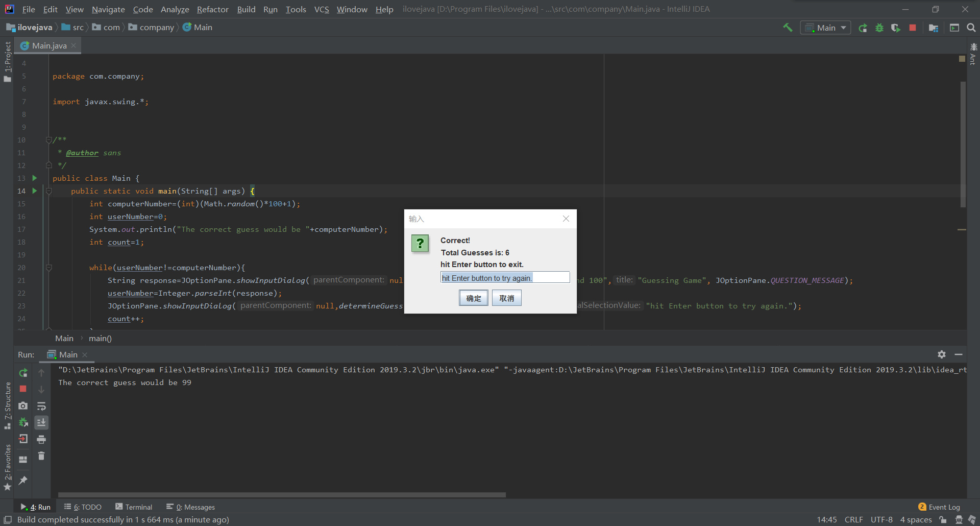This screenshot has width=980, height=526.
Task: Open the Terminal tool window
Action: click(134, 507)
